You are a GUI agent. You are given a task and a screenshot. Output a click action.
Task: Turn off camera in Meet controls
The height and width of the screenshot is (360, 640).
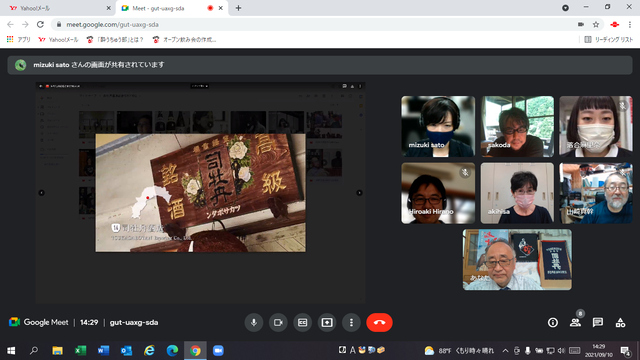[x=278, y=322]
